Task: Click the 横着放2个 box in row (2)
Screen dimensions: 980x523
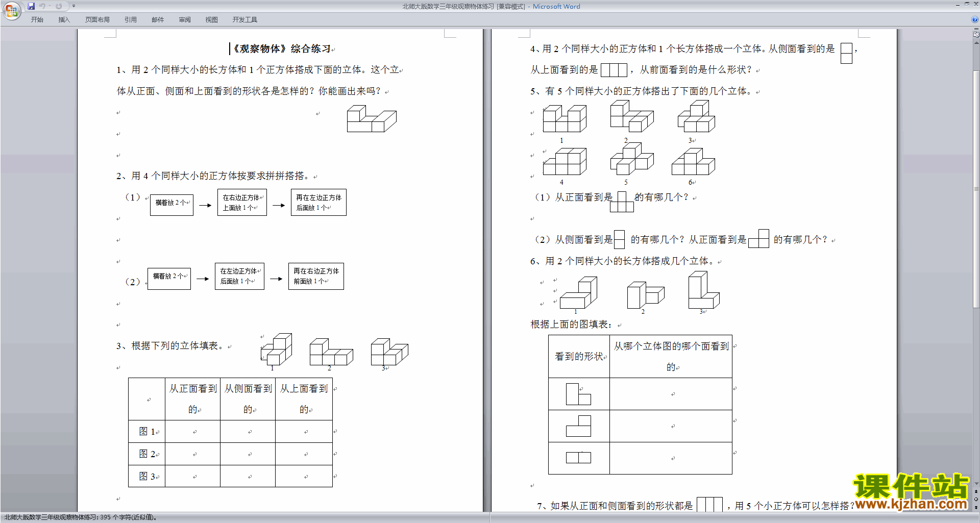Action: 169,279
